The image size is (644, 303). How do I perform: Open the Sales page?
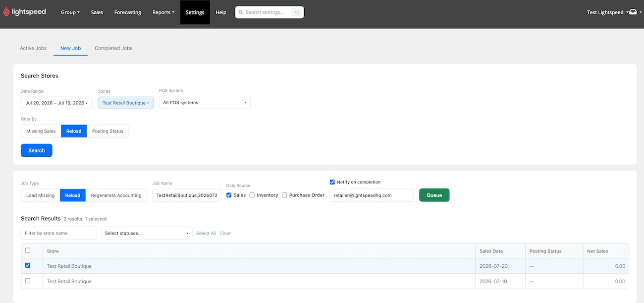[97, 12]
